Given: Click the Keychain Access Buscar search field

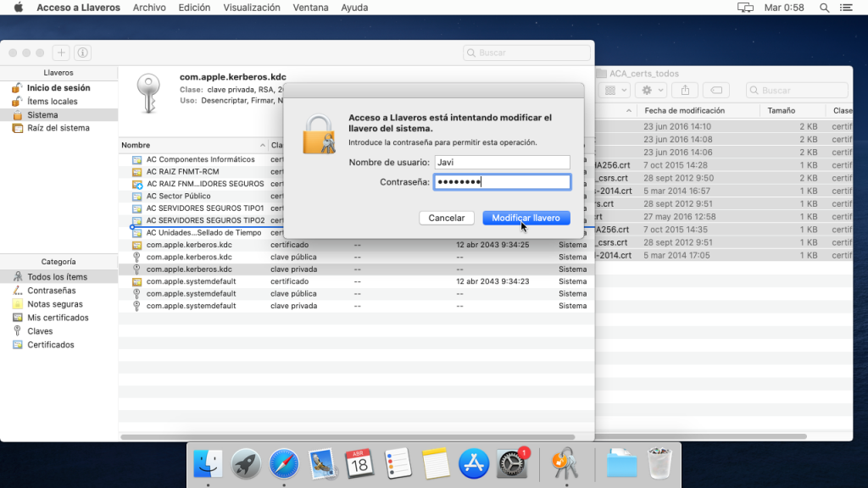Looking at the screenshot, I should pos(526,53).
